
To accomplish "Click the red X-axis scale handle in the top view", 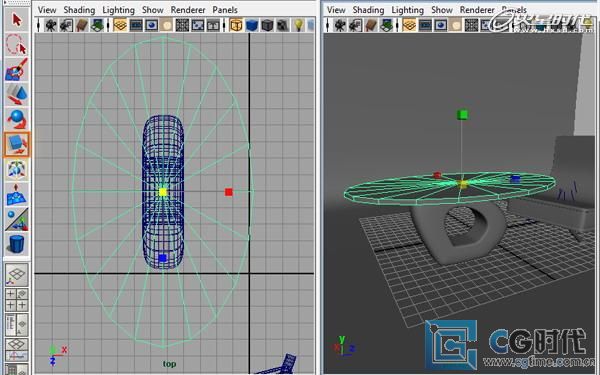I will (229, 192).
